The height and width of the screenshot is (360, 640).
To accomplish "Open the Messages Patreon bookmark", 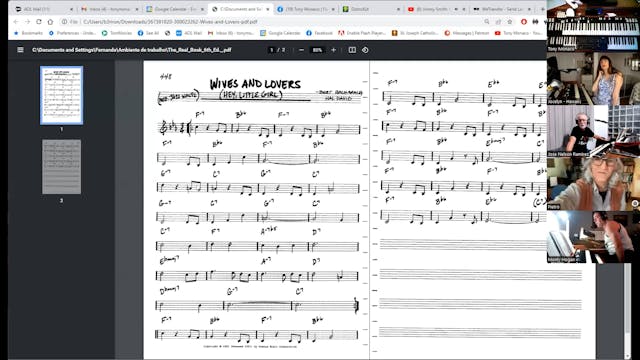I will [467, 33].
